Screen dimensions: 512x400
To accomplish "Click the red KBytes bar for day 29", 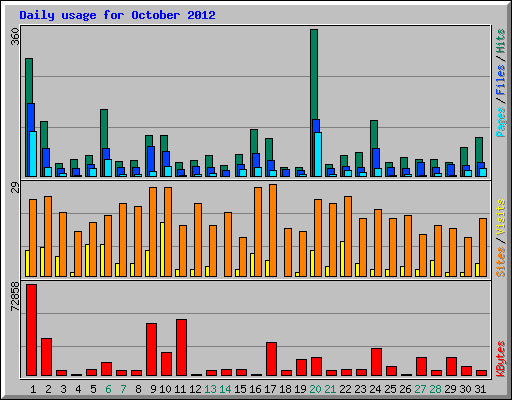I will [x=452, y=366].
